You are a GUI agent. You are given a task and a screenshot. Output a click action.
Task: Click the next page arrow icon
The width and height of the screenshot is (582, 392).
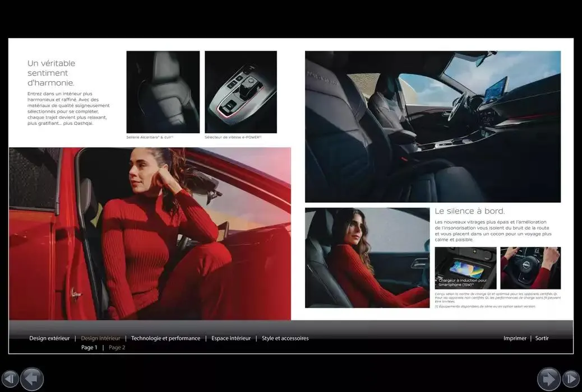click(x=548, y=379)
